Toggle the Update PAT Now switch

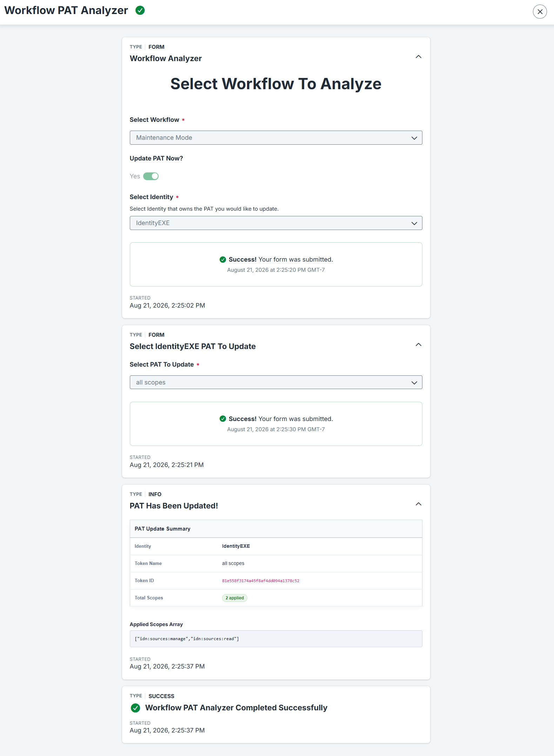[x=151, y=176]
